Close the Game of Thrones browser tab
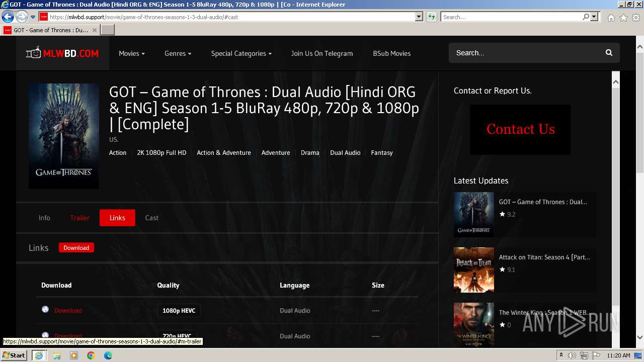644x362 pixels. coord(94,30)
